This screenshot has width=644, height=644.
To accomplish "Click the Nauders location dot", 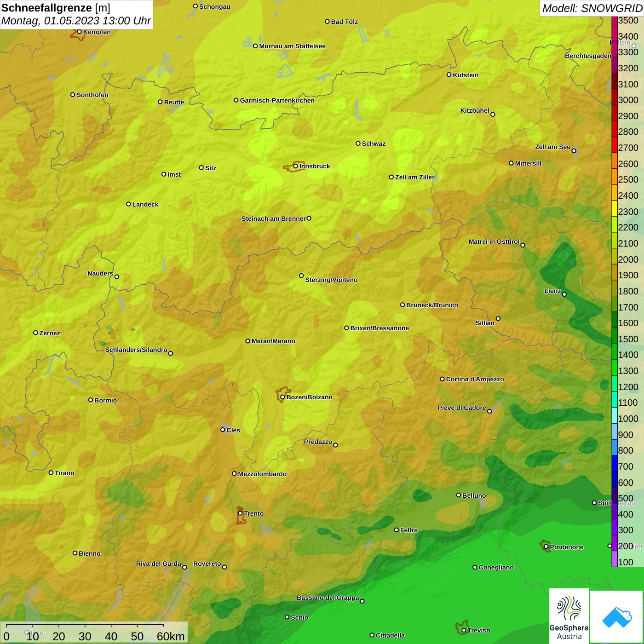I will tap(117, 276).
